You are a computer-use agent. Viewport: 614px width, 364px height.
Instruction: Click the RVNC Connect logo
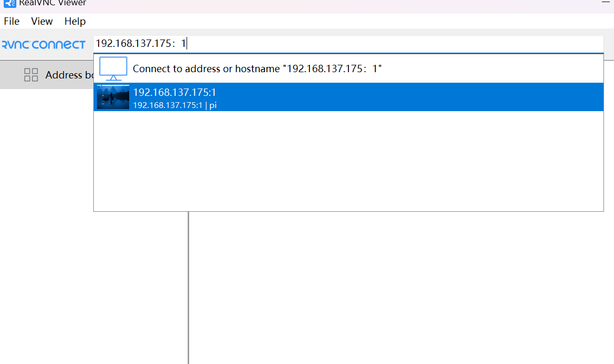point(43,45)
